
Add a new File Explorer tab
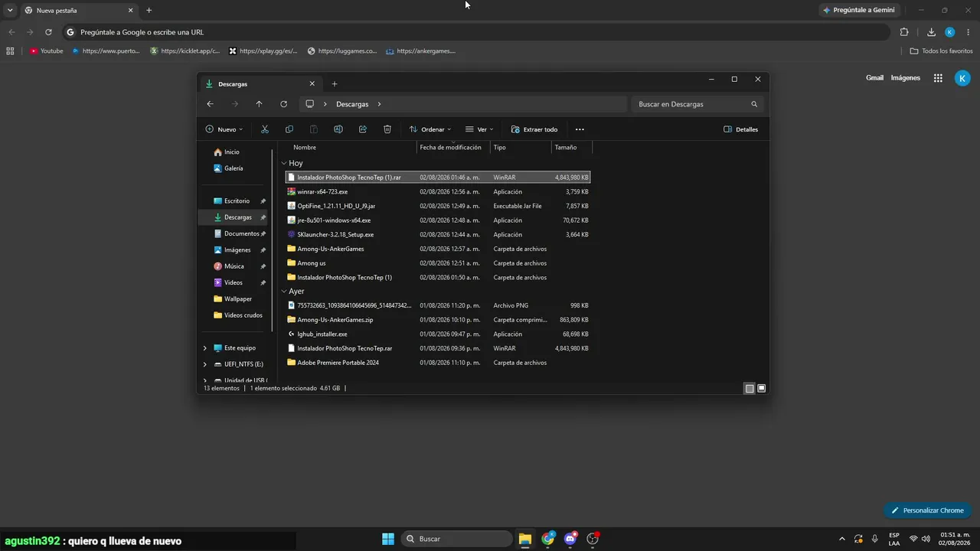[x=335, y=83]
